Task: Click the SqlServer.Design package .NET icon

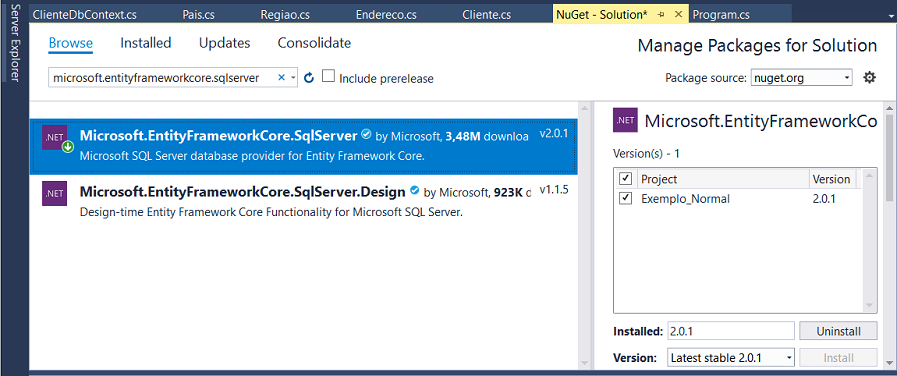Action: pyautogui.click(x=55, y=193)
